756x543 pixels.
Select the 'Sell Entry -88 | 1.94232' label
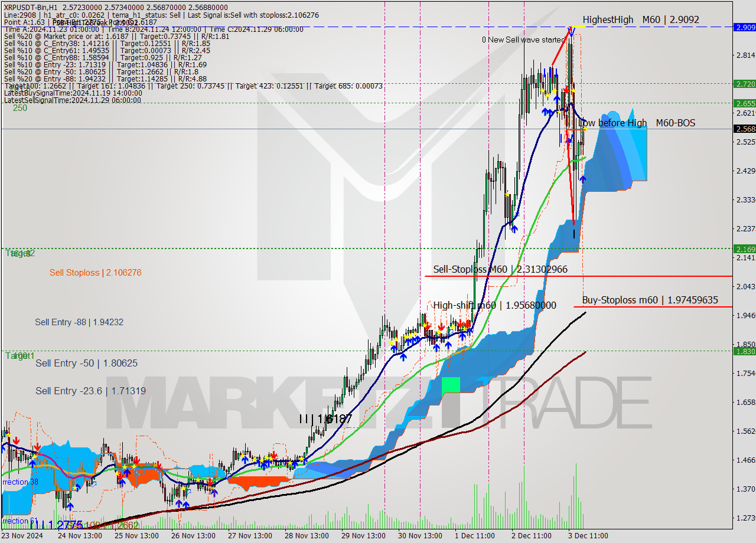(x=79, y=322)
